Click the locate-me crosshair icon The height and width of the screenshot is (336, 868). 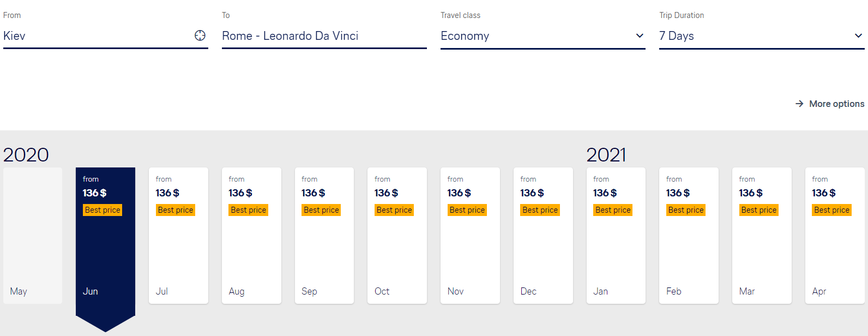[x=200, y=35]
